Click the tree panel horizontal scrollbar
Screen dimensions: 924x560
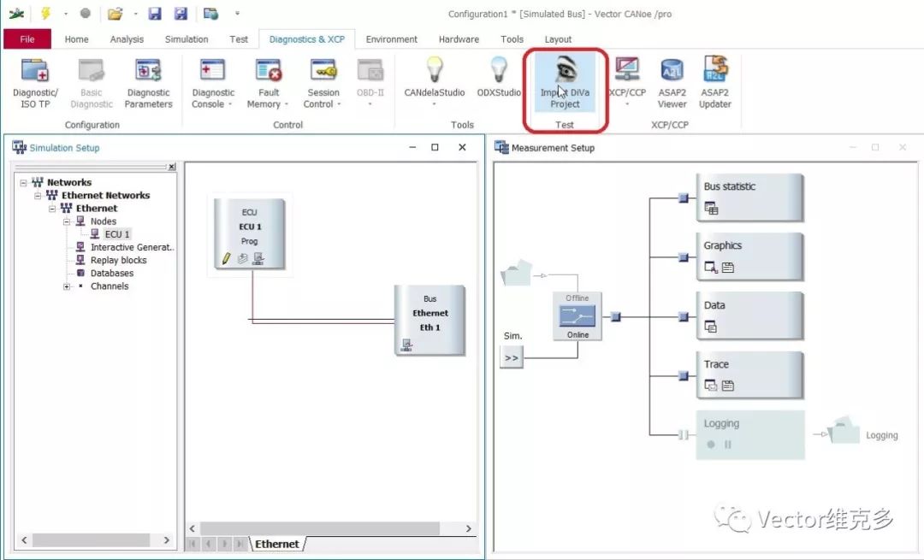[x=91, y=540]
